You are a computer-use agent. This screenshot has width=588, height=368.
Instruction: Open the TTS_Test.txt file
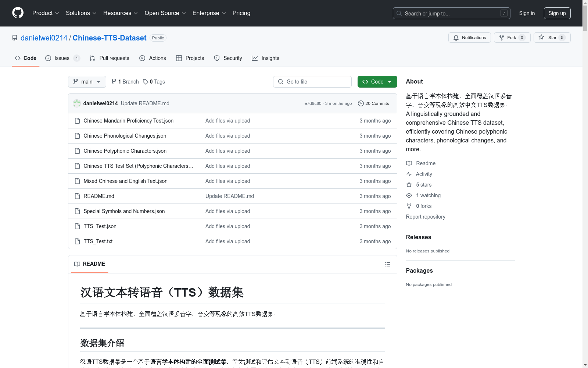[x=98, y=241]
